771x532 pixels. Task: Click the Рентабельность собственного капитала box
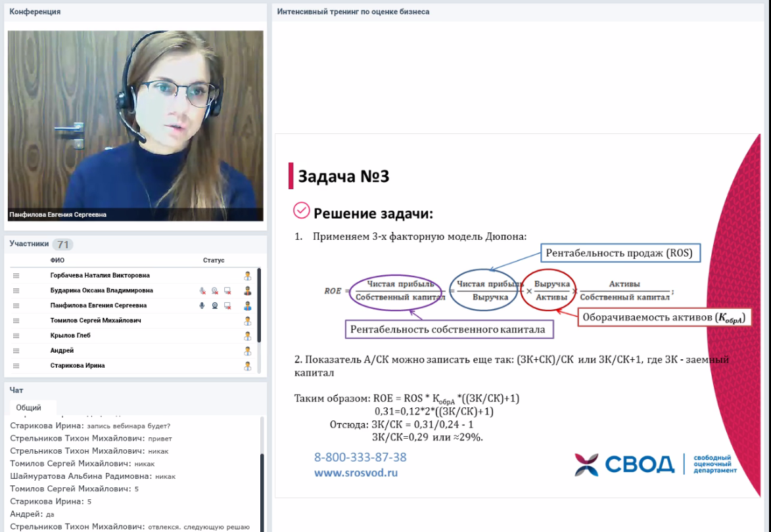449,329
